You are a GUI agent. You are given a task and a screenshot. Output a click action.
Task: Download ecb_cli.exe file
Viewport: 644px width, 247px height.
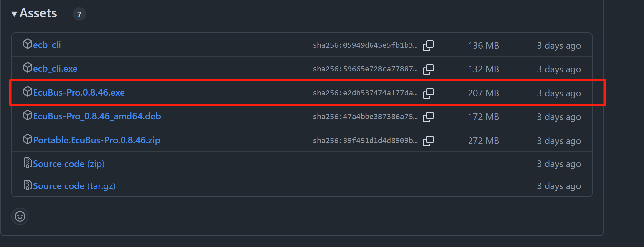pyautogui.click(x=55, y=69)
